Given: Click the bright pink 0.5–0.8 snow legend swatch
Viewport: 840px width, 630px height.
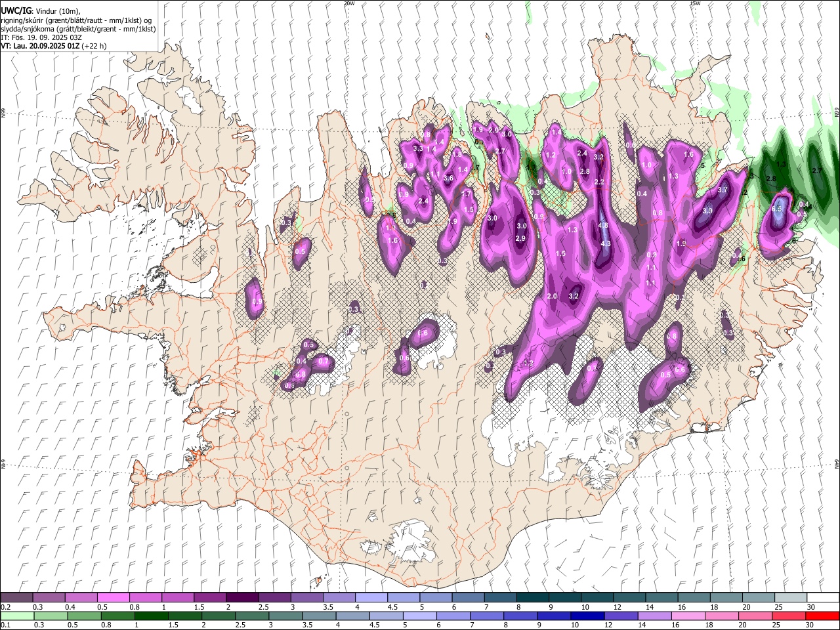Looking at the screenshot, I should point(113,598).
